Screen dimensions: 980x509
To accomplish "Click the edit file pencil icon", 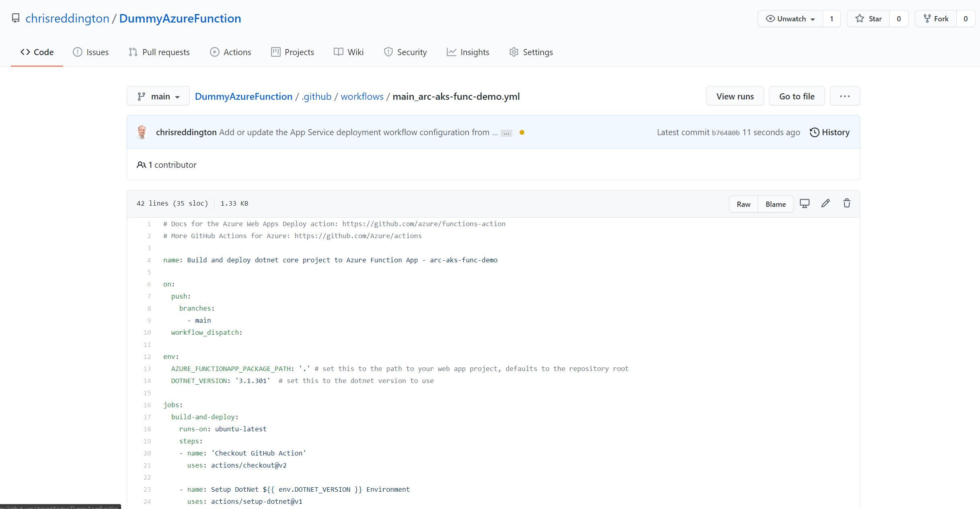I will click(x=825, y=204).
